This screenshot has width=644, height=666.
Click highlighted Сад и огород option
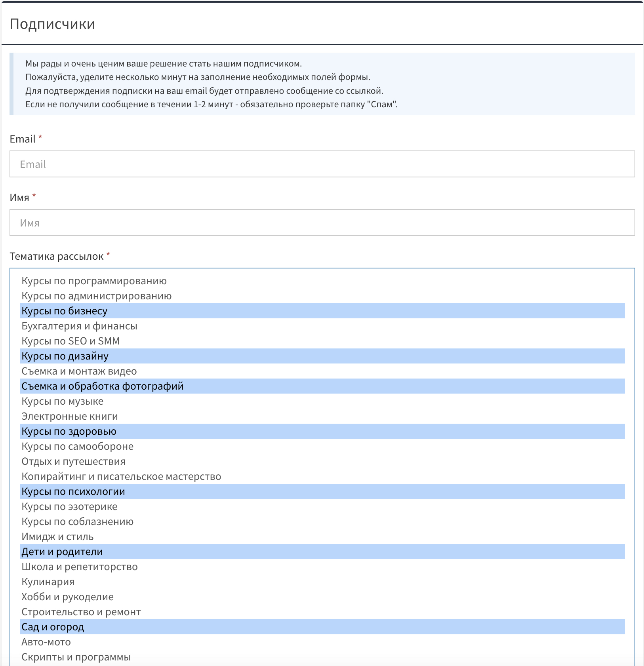(x=53, y=627)
